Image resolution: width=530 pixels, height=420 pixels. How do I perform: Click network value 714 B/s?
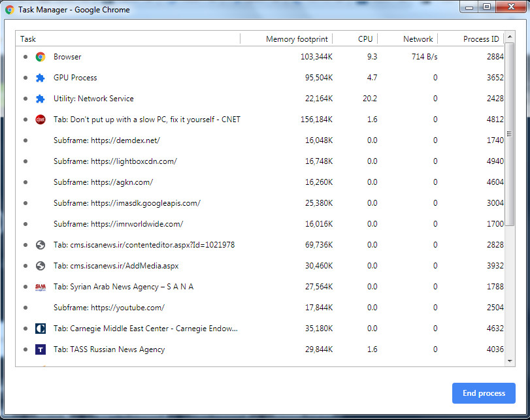pos(425,57)
